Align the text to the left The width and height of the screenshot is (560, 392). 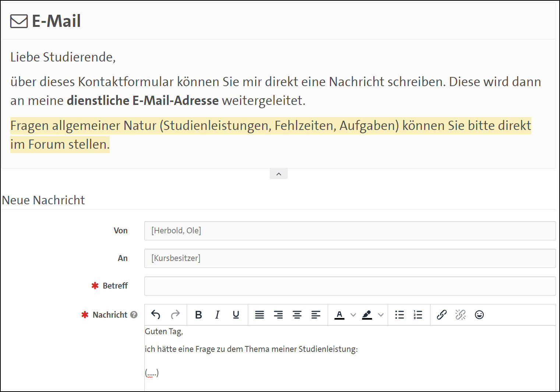316,315
